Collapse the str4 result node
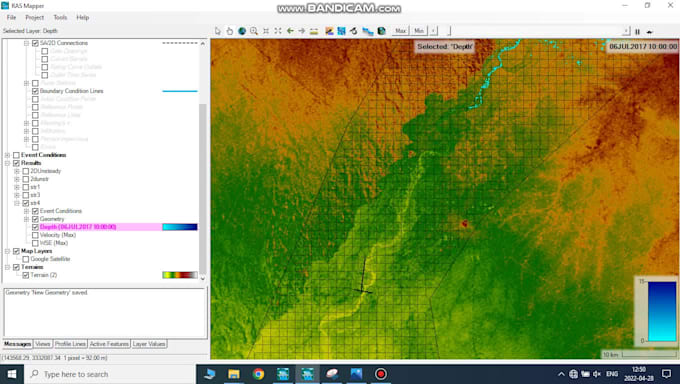 (x=17, y=203)
